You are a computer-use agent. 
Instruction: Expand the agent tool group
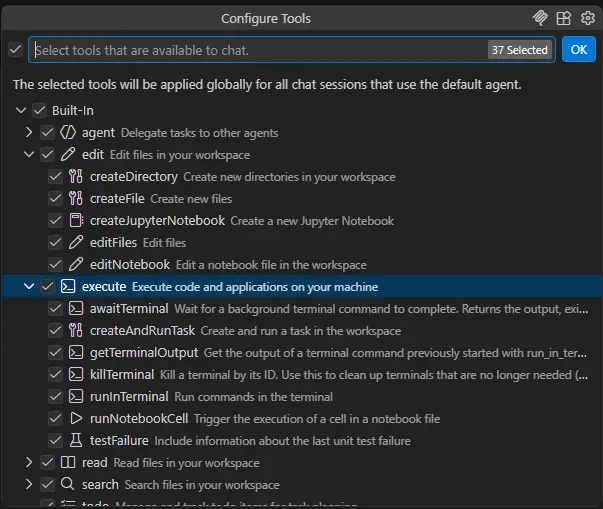click(x=29, y=133)
